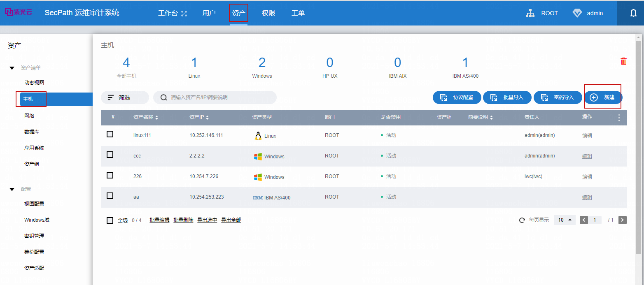Click 编辑 link for linux111
The height and width of the screenshot is (285, 644).
[x=587, y=136]
